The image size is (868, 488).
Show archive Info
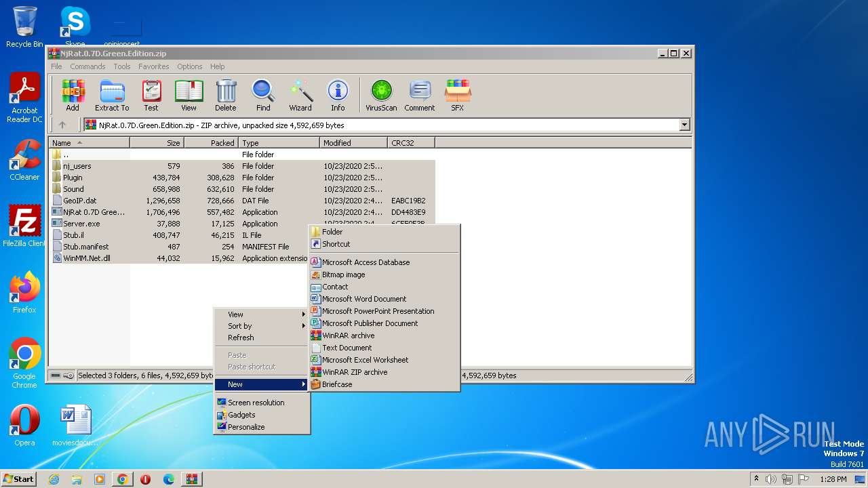(338, 95)
